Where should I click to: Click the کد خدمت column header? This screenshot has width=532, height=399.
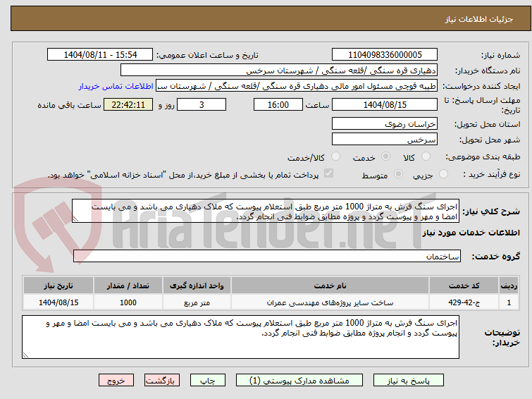(464, 286)
